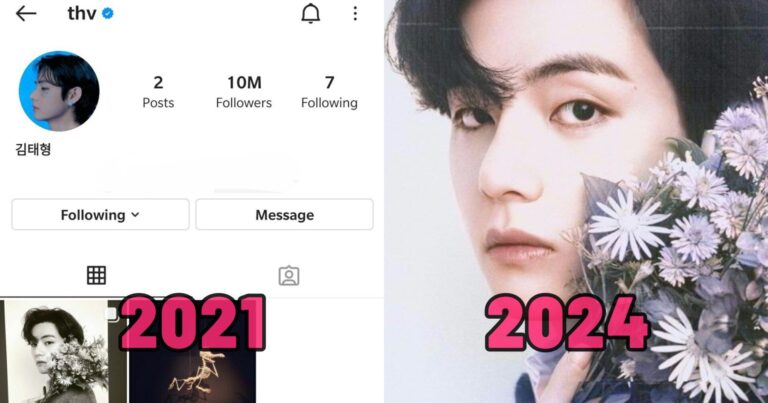Viewport: 768px width, 403px height.
Task: Tap the back arrow icon
Action: point(25,14)
